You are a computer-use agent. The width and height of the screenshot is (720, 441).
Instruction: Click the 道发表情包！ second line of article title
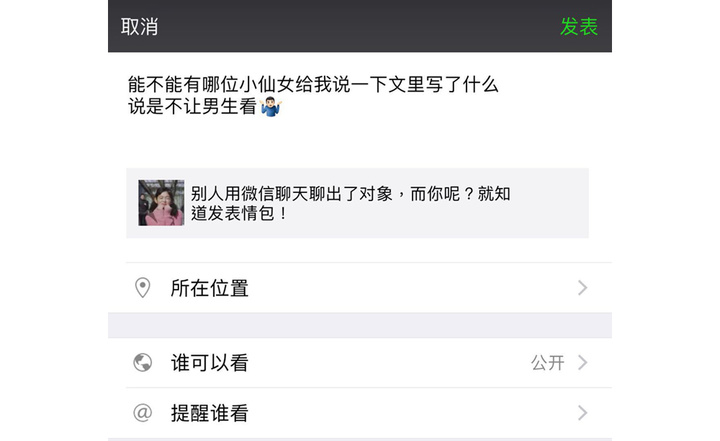pyautogui.click(x=239, y=213)
